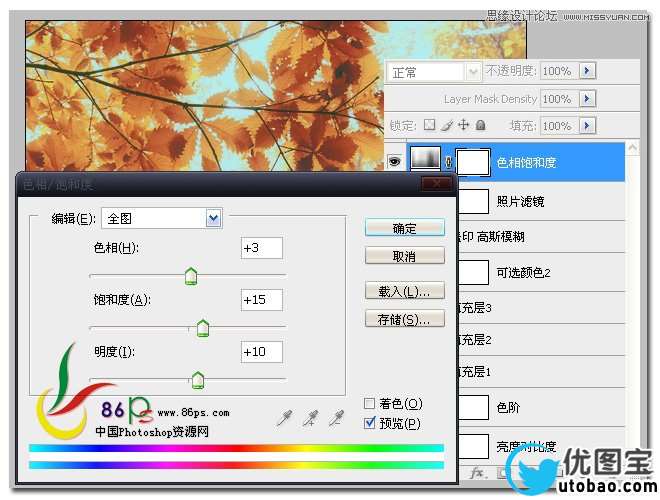Click layers panel scroll up arrow
This screenshot has width=660, height=500.
[632, 148]
